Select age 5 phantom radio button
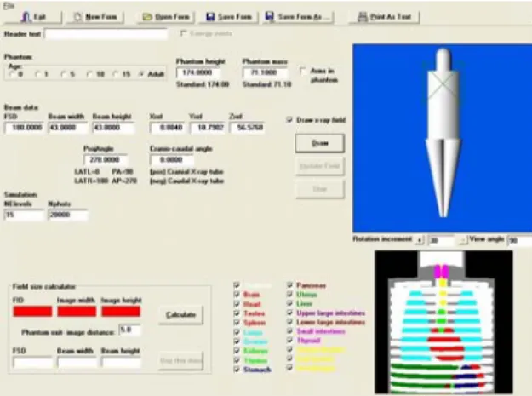Screen dimensions: 532x396 pyautogui.click(x=64, y=74)
